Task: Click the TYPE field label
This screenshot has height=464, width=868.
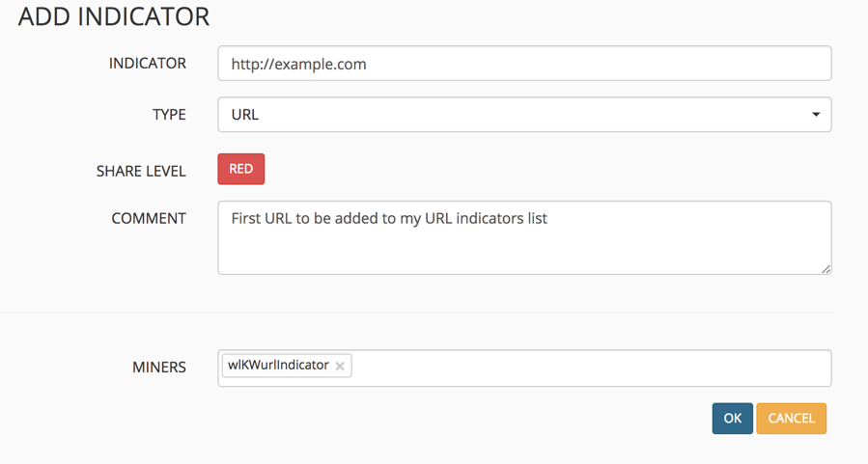Action: pos(169,114)
